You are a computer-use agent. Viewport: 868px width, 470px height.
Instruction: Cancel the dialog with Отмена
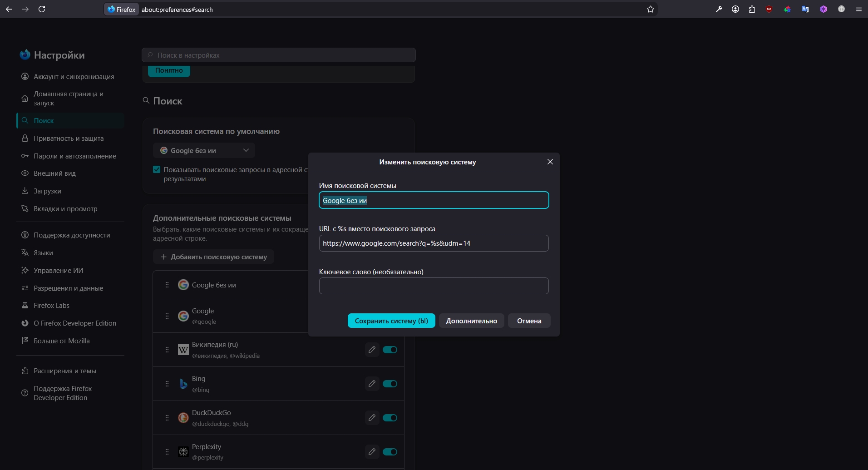[529, 321]
